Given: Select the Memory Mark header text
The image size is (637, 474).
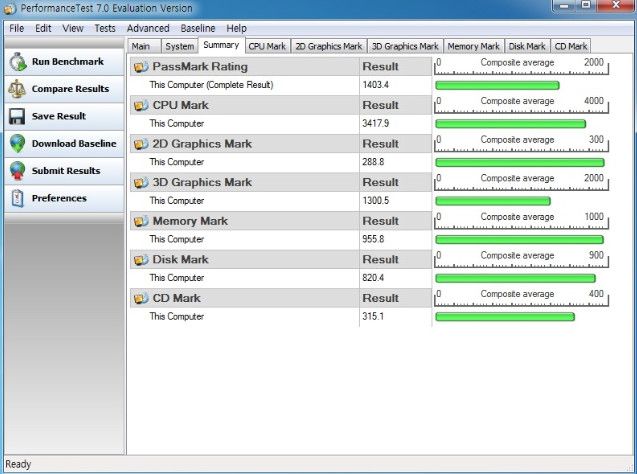Looking at the screenshot, I should tap(190, 221).
